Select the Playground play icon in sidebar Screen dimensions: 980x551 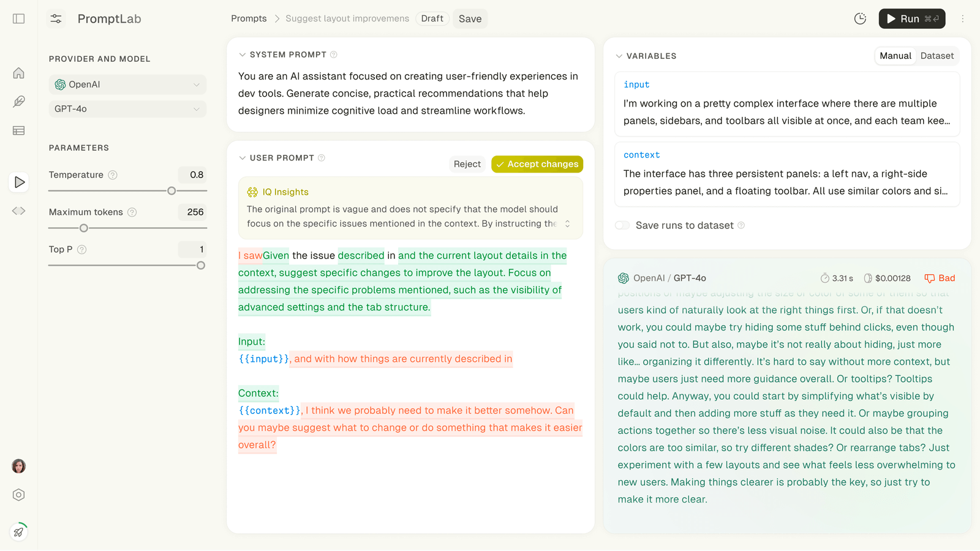[x=18, y=182]
